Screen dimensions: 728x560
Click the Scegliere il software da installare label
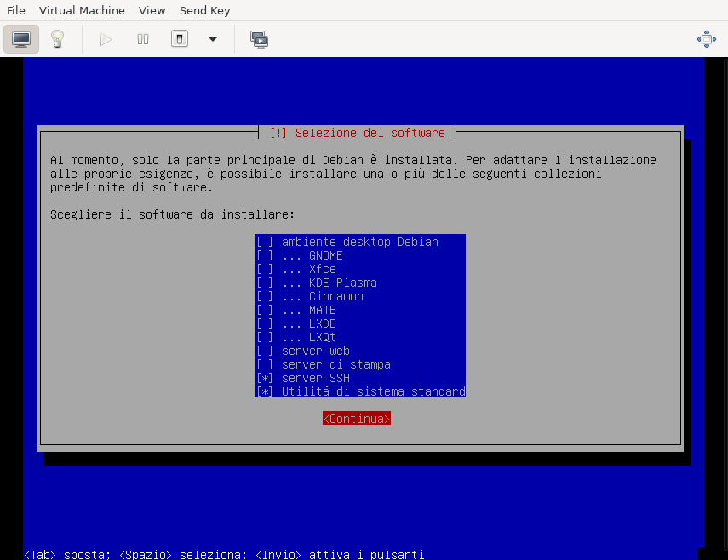[x=172, y=214]
